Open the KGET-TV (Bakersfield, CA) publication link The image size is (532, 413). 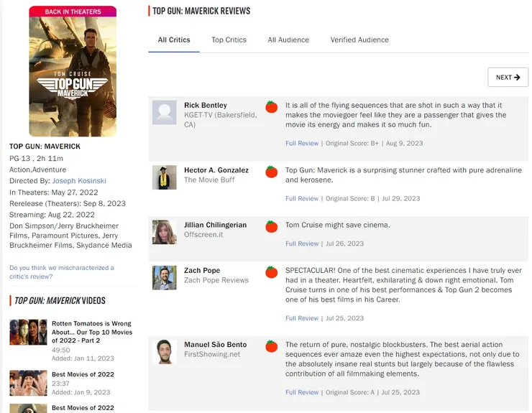221,120
